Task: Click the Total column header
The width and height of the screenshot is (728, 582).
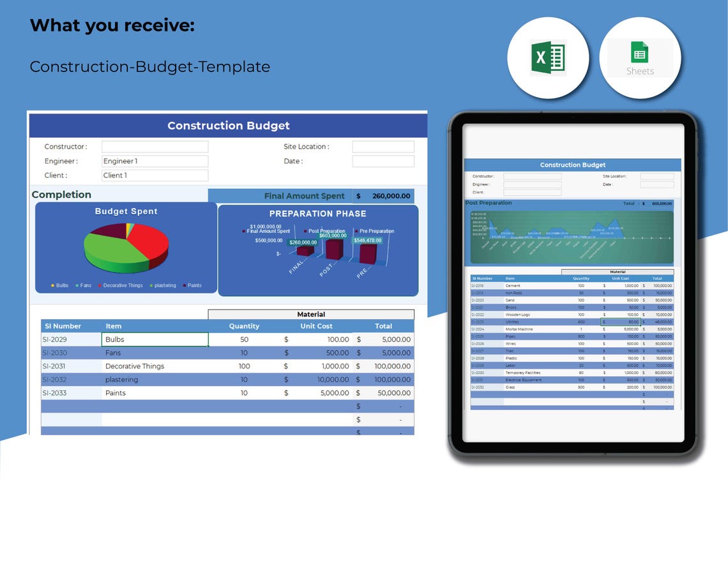Action: (x=384, y=326)
